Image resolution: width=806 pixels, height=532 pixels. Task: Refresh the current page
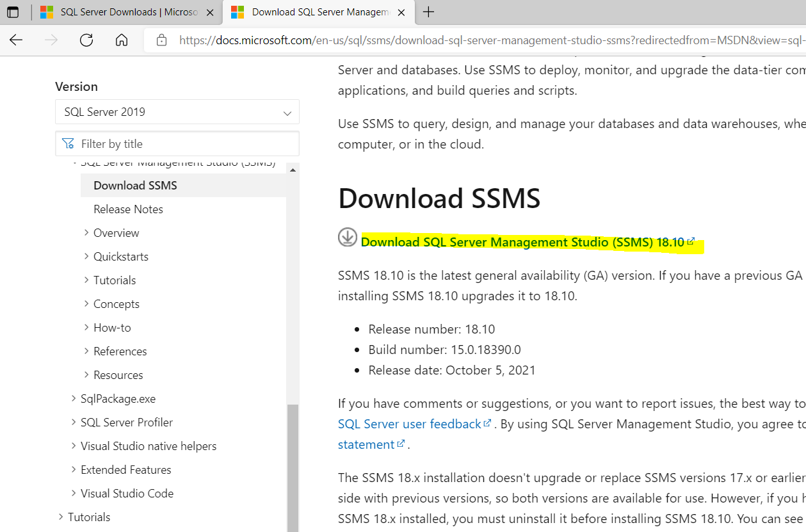pyautogui.click(x=86, y=40)
